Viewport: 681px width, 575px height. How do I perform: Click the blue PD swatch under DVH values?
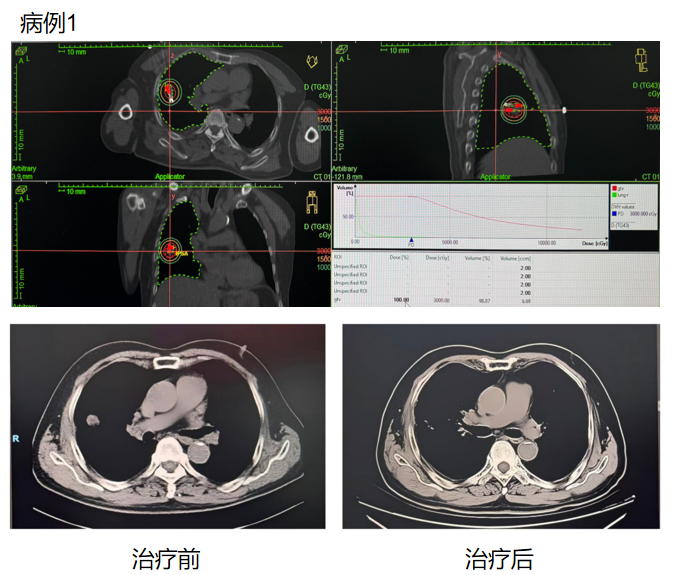tap(613, 213)
